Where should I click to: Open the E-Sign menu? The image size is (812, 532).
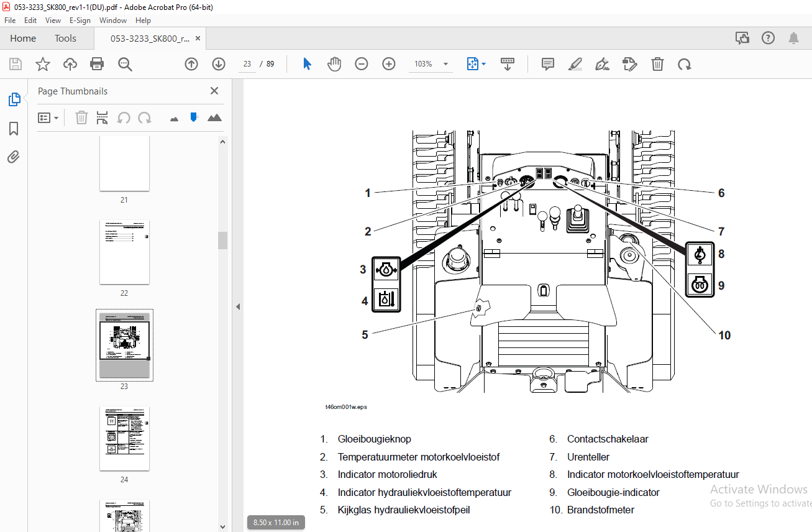point(80,21)
